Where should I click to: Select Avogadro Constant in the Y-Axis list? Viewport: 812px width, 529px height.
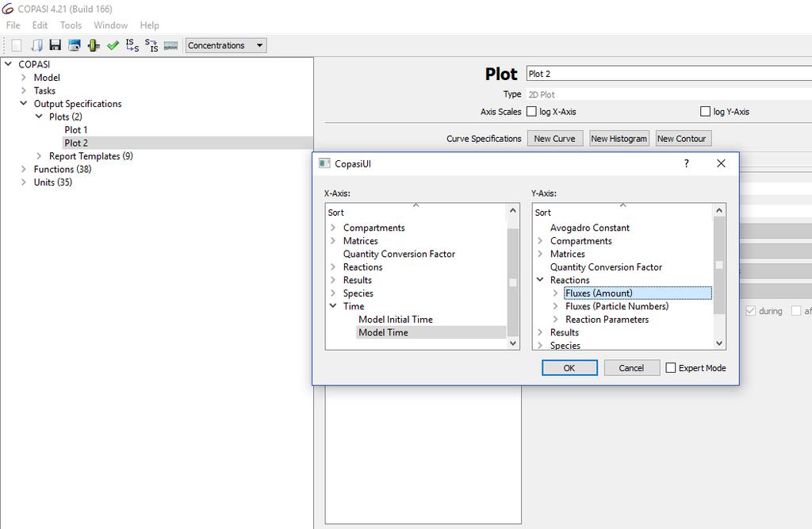[x=590, y=228]
